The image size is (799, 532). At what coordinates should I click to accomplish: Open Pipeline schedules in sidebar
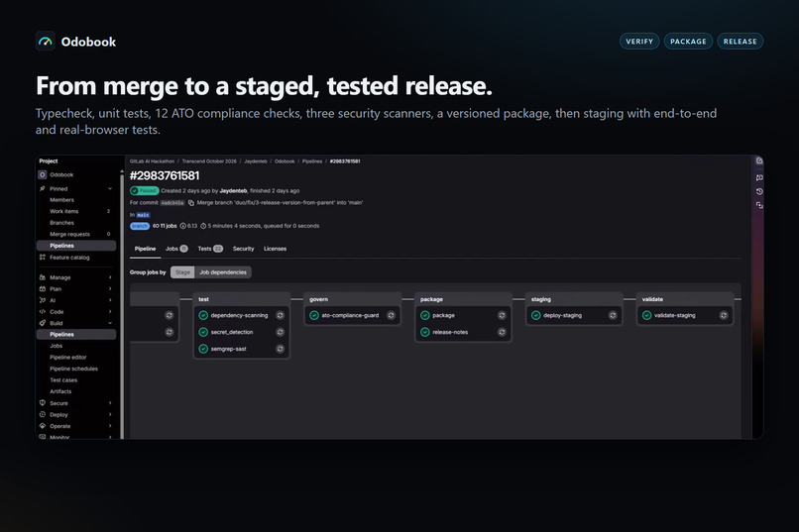74,369
